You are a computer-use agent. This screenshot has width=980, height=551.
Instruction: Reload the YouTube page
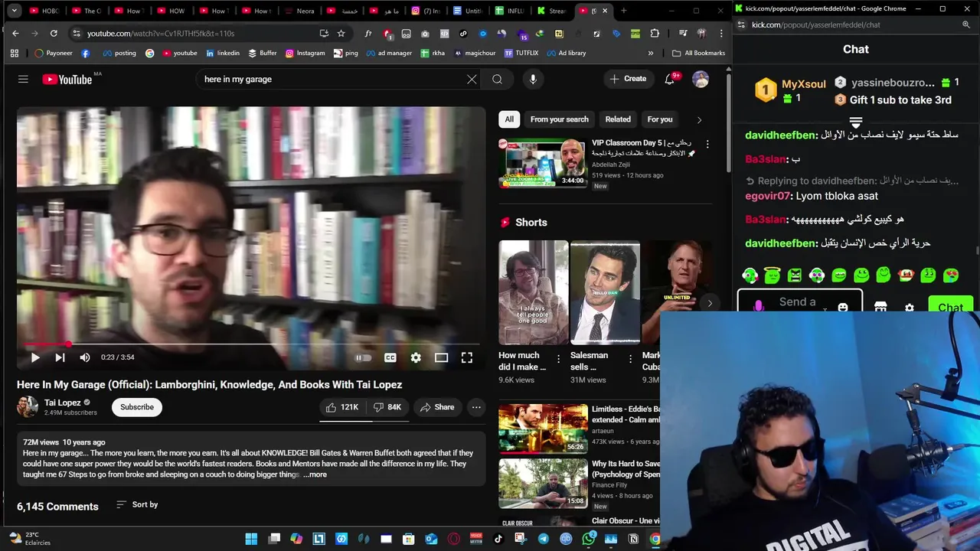point(54,34)
